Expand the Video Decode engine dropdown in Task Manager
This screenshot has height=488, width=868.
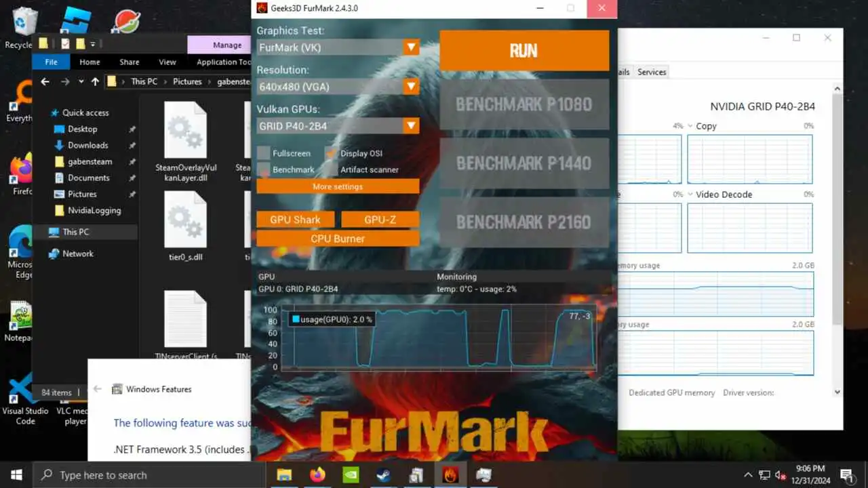pyautogui.click(x=690, y=195)
